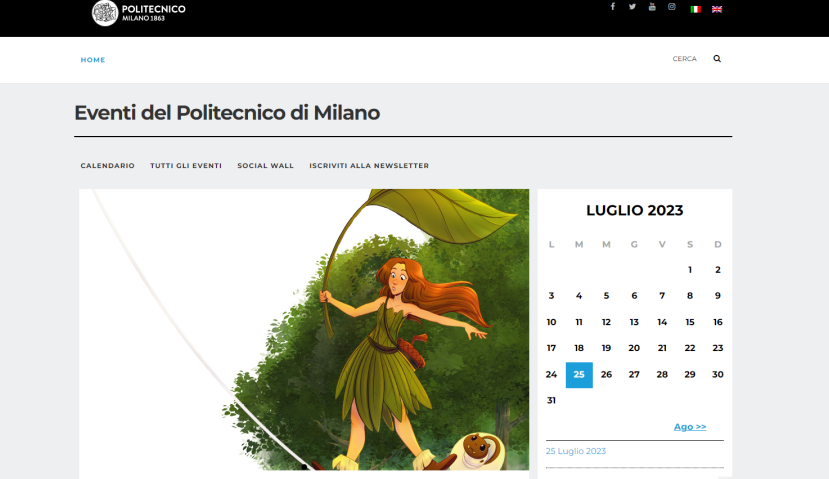The width and height of the screenshot is (829, 479).
Task: Open the Politecnico Milano 1863 logo
Action: coord(139,13)
